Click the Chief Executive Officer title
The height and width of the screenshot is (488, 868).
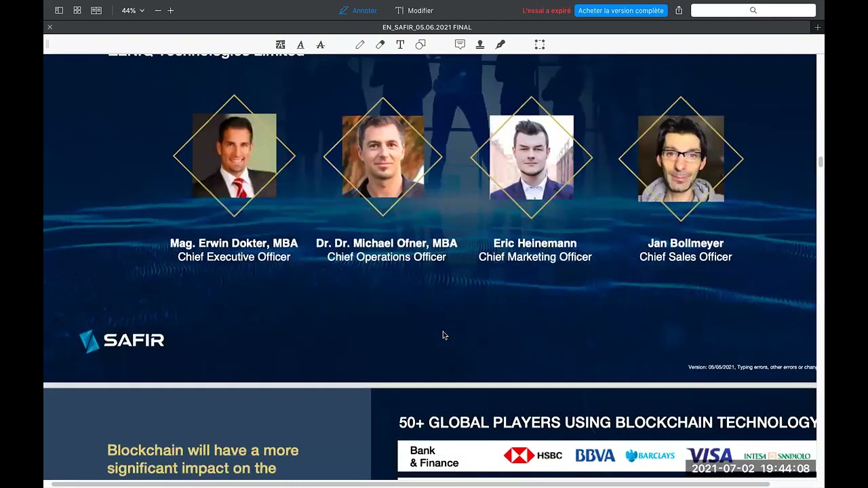pos(234,257)
